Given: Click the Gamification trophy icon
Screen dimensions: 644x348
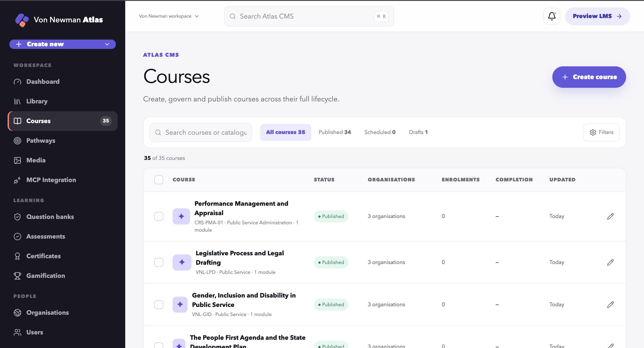Looking at the screenshot, I should (17, 276).
